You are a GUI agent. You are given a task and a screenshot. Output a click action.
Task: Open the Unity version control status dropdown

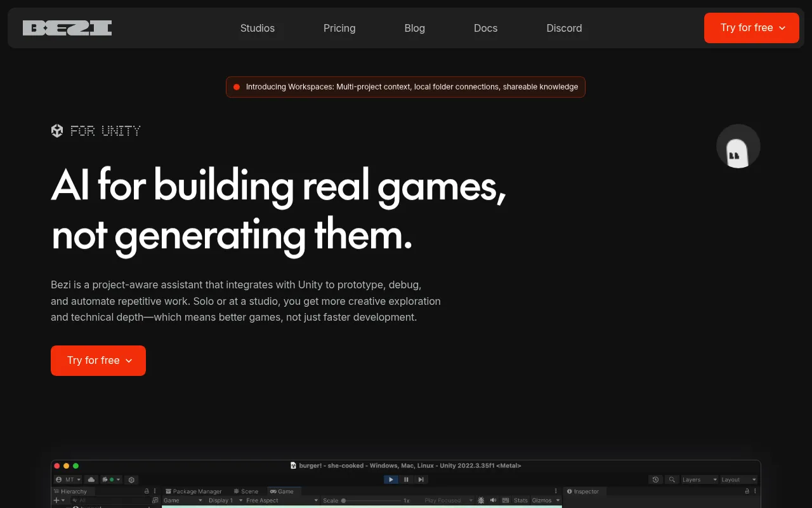tap(111, 479)
